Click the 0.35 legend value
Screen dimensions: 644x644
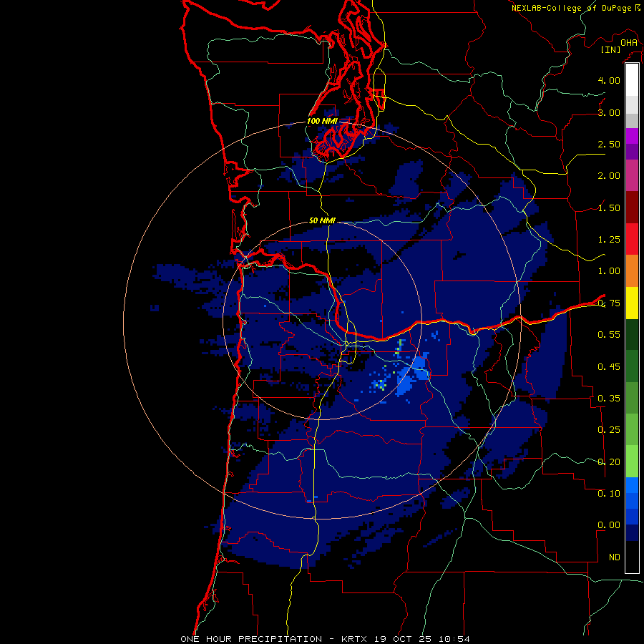pyautogui.click(x=609, y=399)
